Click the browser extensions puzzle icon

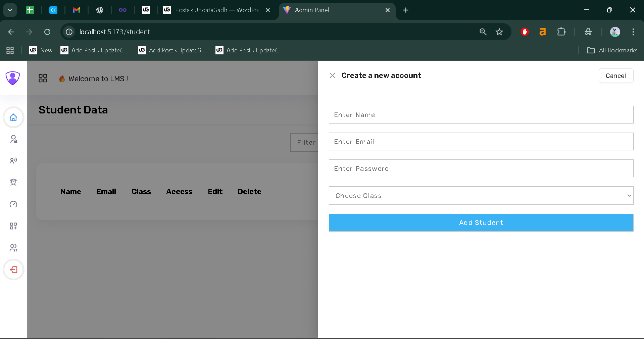tap(561, 32)
